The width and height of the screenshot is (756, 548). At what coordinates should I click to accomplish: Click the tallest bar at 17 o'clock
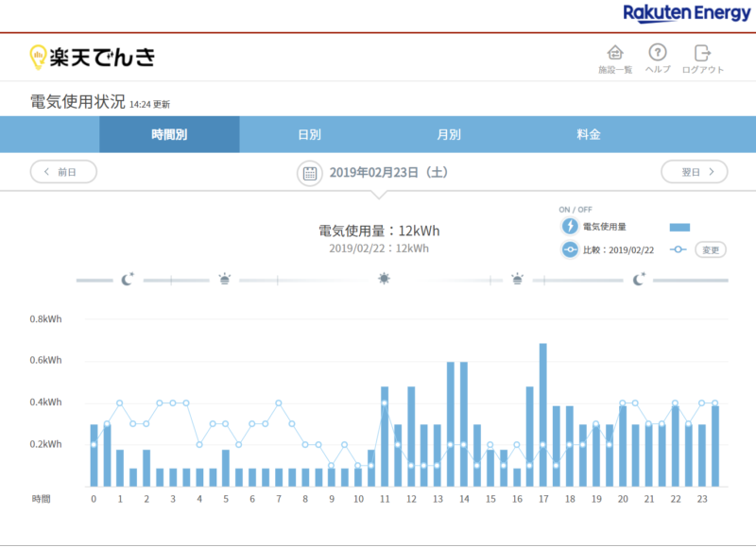click(543, 414)
